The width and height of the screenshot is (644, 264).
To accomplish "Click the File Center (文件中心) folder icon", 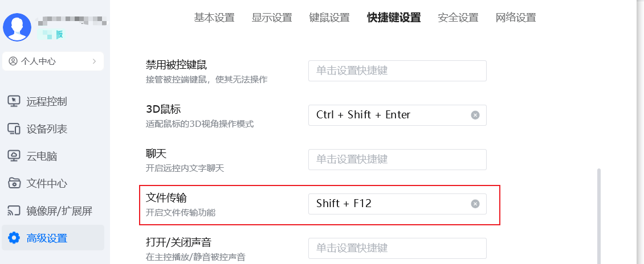I will [x=14, y=183].
